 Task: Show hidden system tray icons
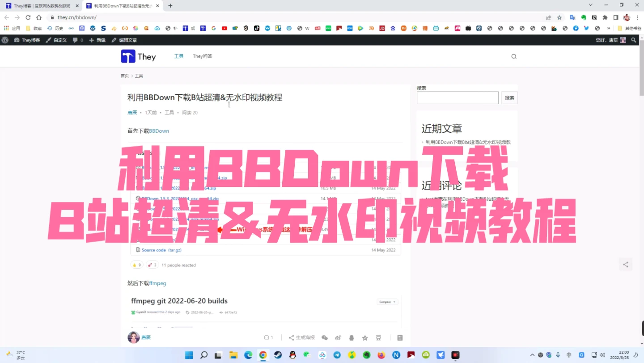coord(532,355)
